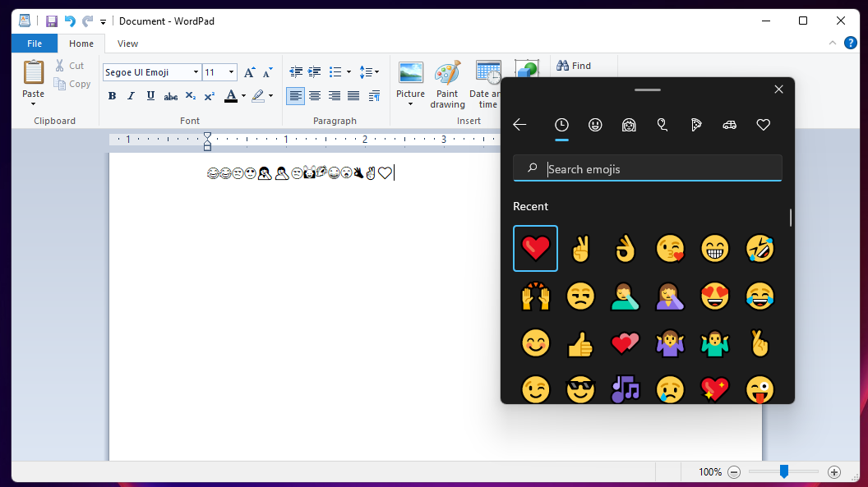Open the text color dropdown arrow
Image resolution: width=868 pixels, height=487 pixels.
(243, 95)
